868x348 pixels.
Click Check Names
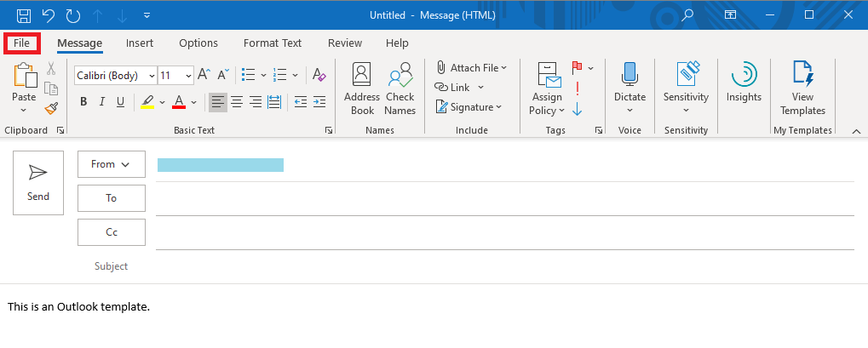tap(400, 88)
